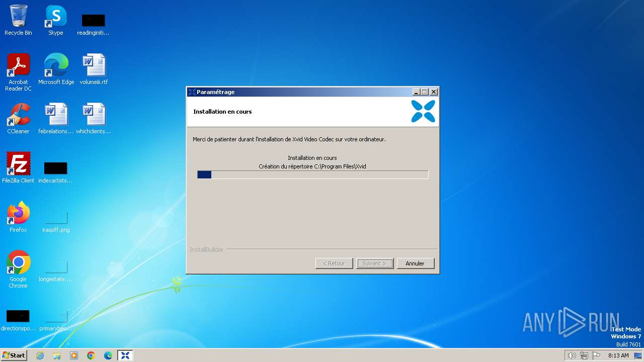Click the Show desktop button

click(x=638, y=355)
